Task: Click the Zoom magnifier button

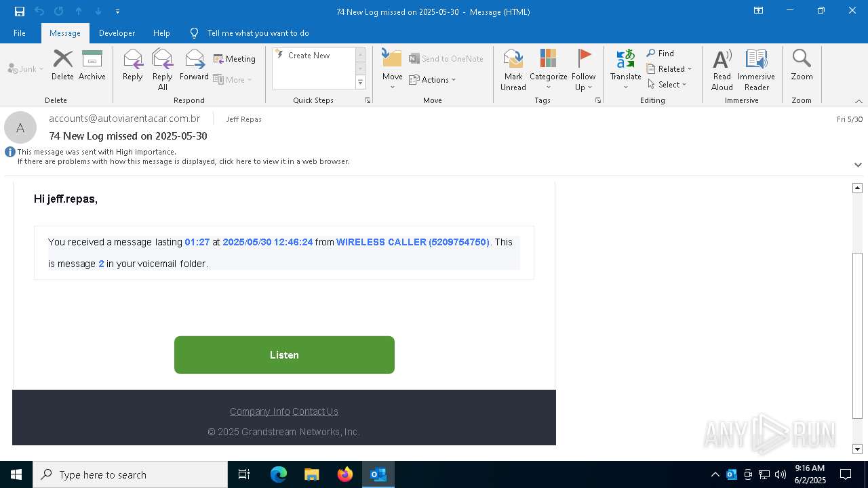Action: tap(802, 65)
